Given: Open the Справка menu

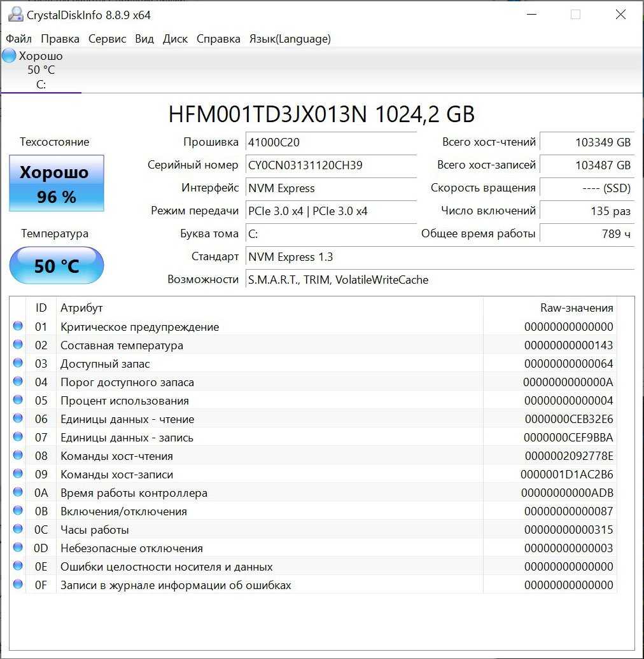Looking at the screenshot, I should 218,39.
